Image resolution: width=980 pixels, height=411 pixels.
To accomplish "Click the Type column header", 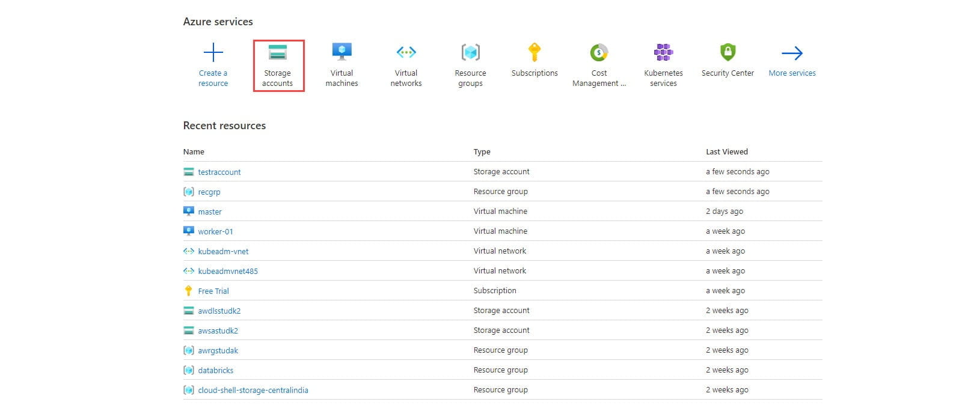I will coord(482,152).
